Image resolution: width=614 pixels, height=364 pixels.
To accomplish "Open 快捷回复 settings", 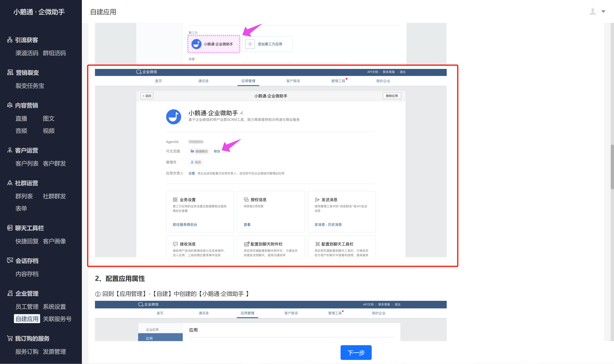I will pos(27,241).
